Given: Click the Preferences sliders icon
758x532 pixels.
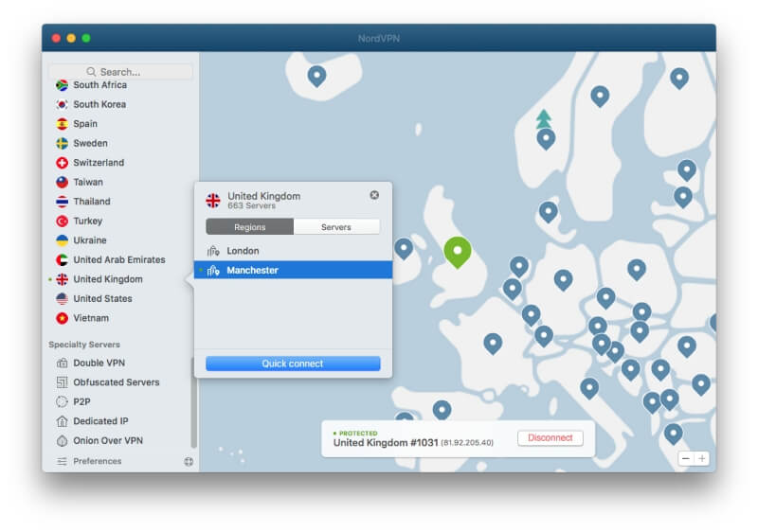Looking at the screenshot, I should click(x=62, y=462).
